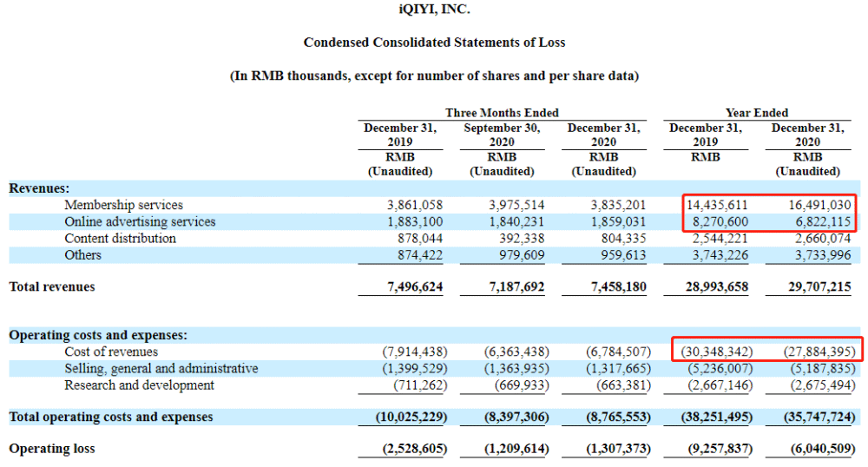Select operating loss value (1,209,614)

point(516,449)
